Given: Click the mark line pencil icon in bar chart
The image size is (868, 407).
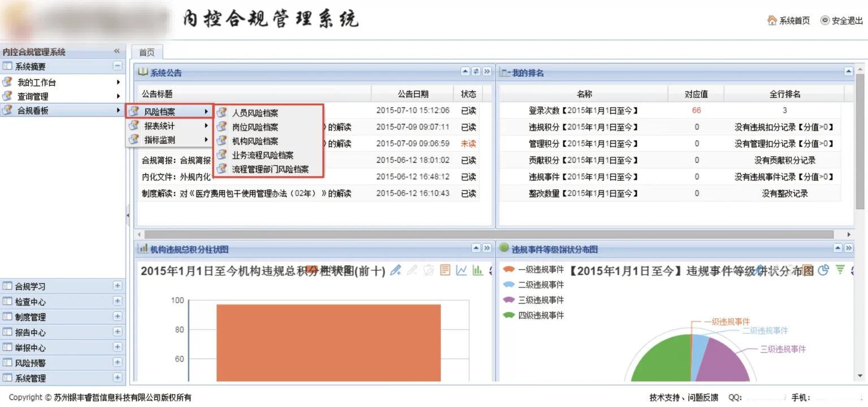Looking at the screenshot, I should click(396, 270).
